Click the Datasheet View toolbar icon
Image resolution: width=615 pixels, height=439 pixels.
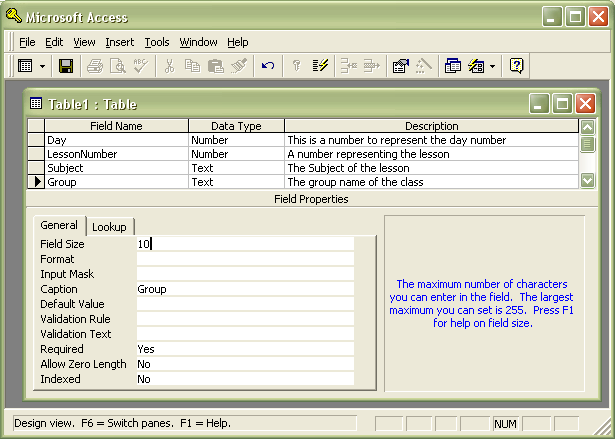click(25, 66)
